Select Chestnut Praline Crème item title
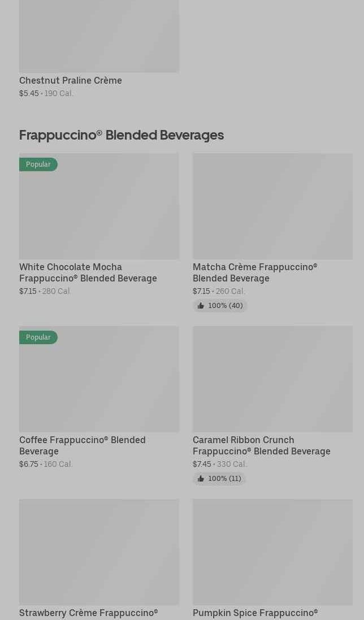Viewport: 364px width, 620px height. 71,81
